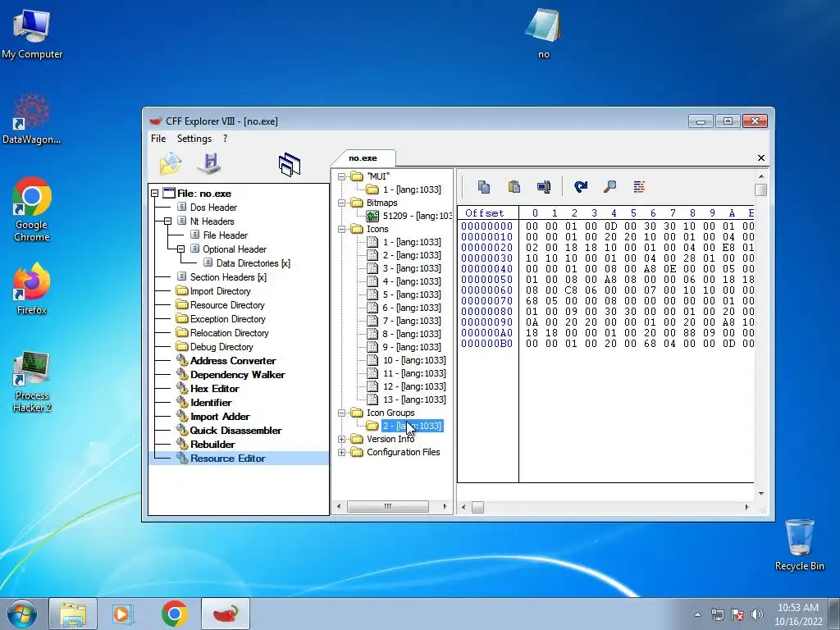This screenshot has width=840, height=630.
Task: Select icon resource 1 - [lang:1033] under Icons
Action: pyautogui.click(x=412, y=242)
